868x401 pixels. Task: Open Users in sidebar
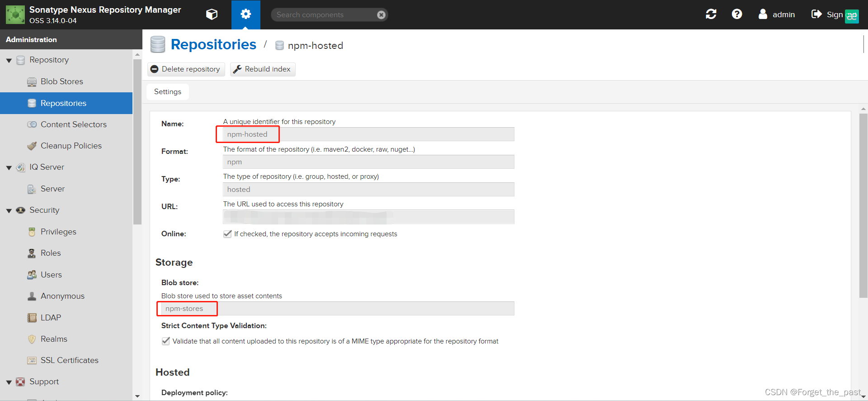[66, 275]
